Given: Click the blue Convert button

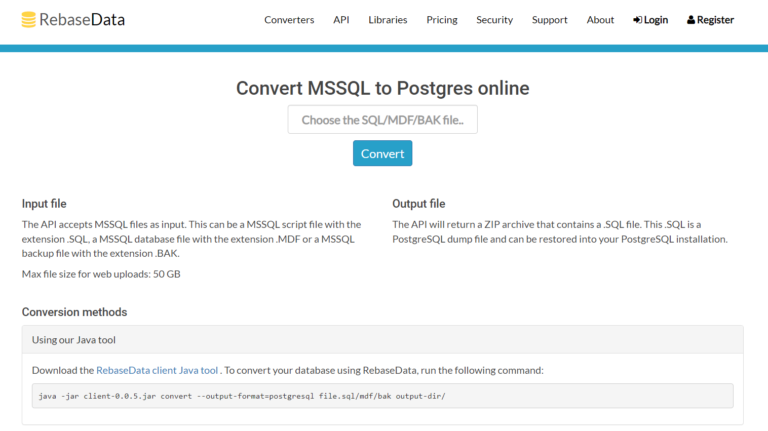Looking at the screenshot, I should coord(383,153).
